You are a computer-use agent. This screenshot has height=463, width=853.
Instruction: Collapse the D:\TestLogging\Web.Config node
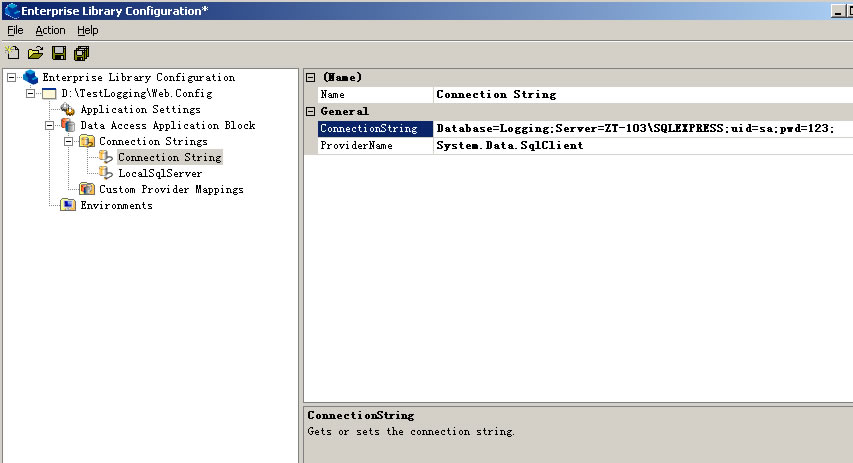coord(30,94)
